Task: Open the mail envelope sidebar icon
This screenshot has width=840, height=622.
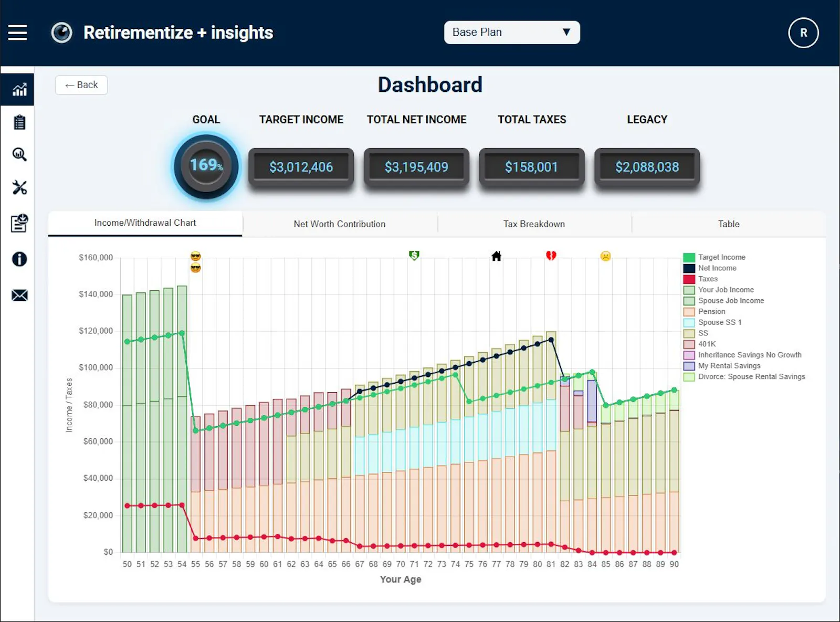Action: point(19,295)
